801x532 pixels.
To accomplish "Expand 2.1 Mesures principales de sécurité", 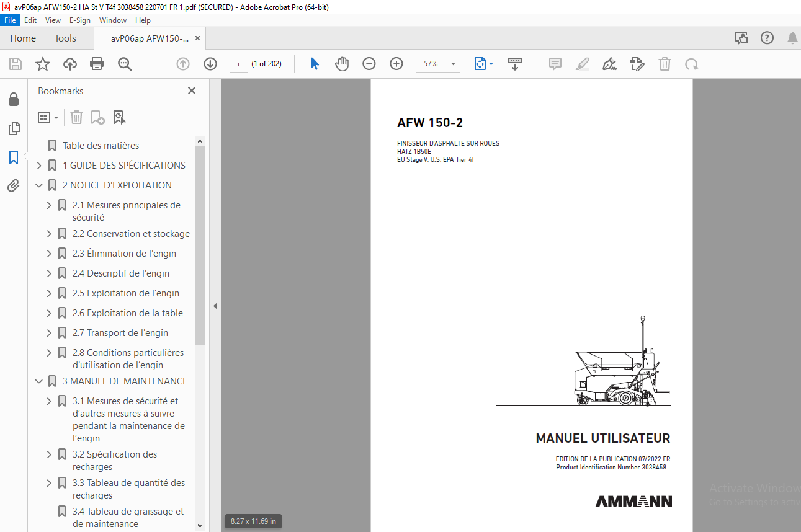I will [49, 205].
